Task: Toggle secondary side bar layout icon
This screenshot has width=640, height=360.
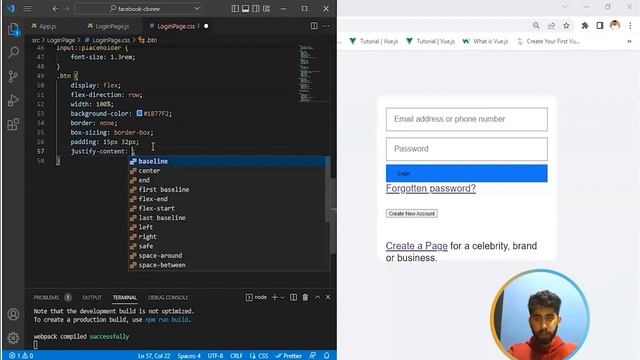Action: [x=256, y=9]
